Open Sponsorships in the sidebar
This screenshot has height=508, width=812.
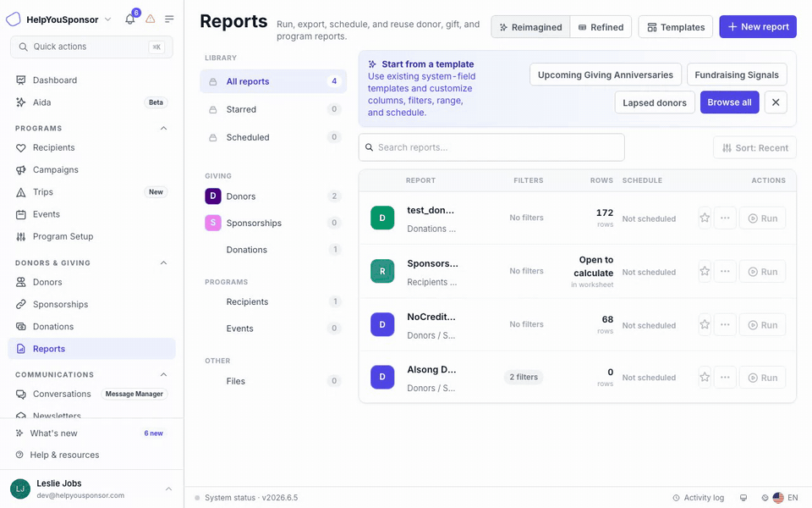[91, 305]
